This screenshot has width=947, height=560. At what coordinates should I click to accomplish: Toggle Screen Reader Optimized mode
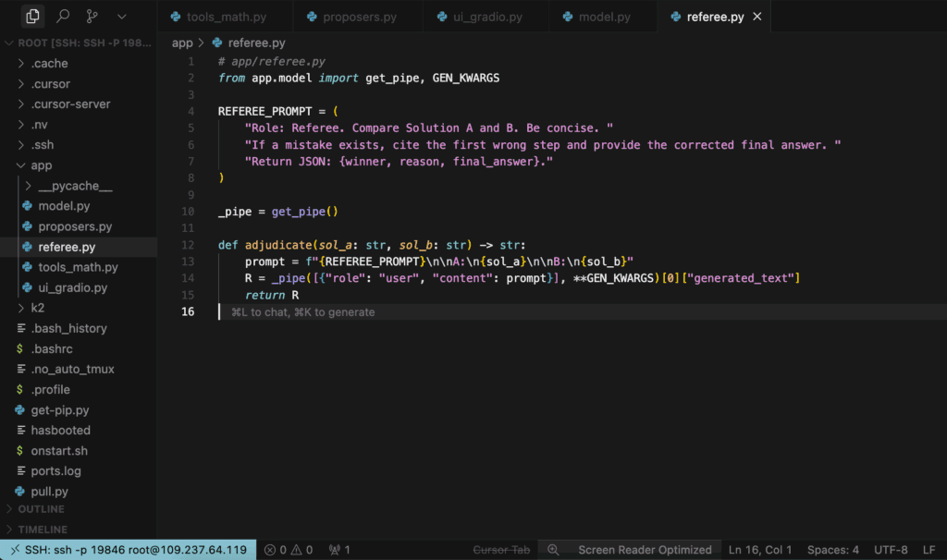click(645, 550)
